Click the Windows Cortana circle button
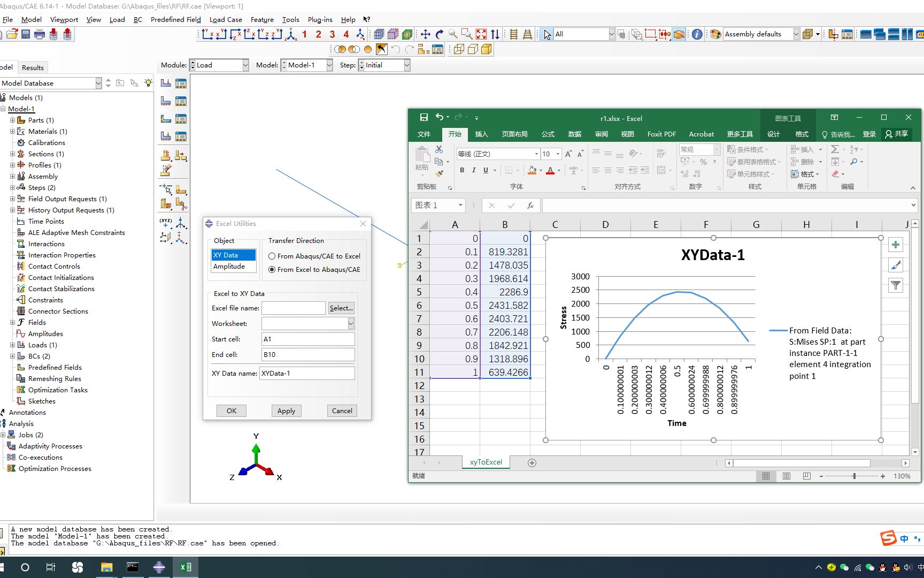Viewport: 924px width, 578px height. (x=25, y=567)
